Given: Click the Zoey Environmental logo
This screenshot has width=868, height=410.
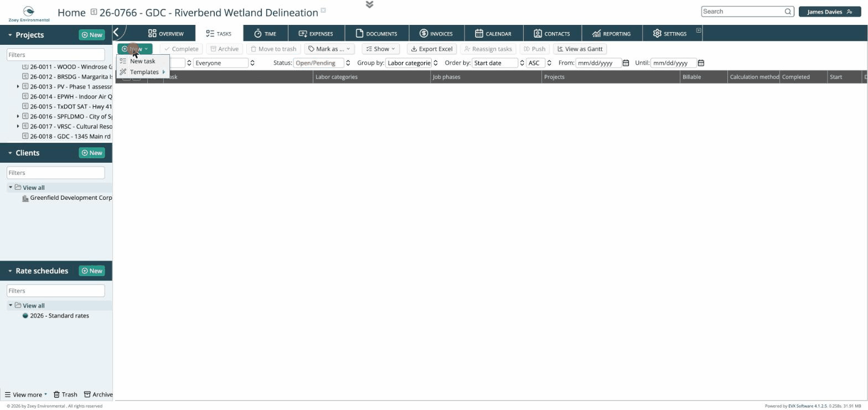Looking at the screenshot, I should (x=29, y=14).
